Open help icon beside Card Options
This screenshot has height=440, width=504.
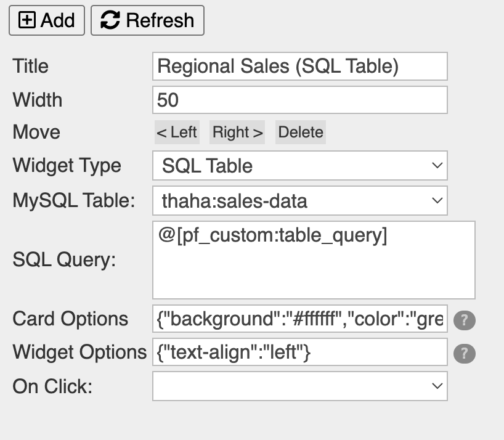465,320
